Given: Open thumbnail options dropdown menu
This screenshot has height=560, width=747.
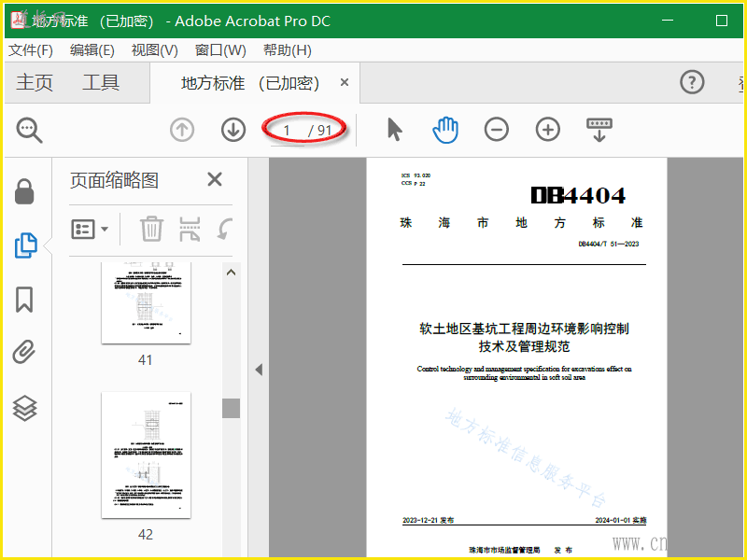Looking at the screenshot, I should click(x=90, y=229).
